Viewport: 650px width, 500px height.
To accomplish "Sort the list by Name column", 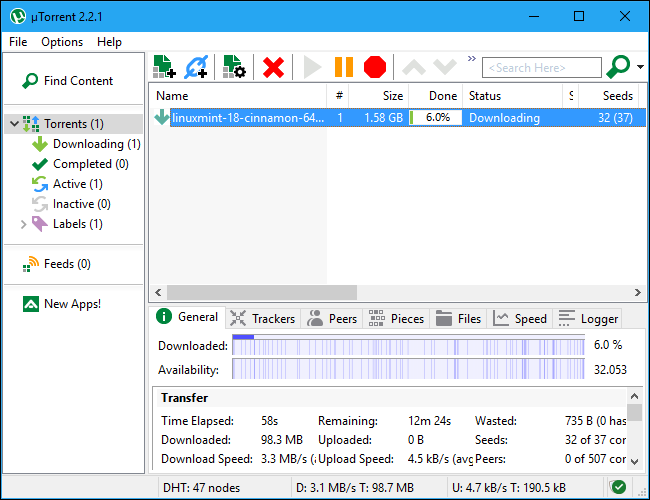I will [238, 96].
